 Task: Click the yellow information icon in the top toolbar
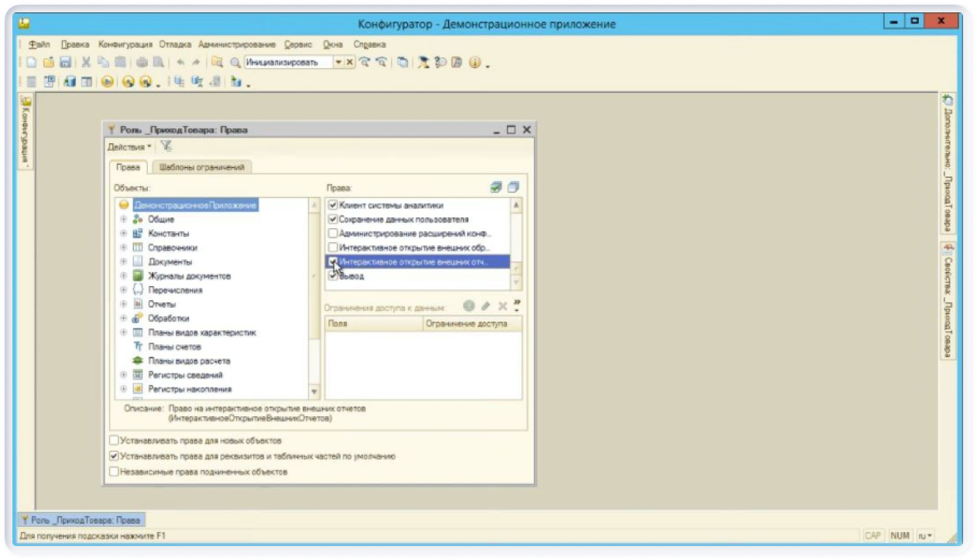pyautogui.click(x=475, y=63)
